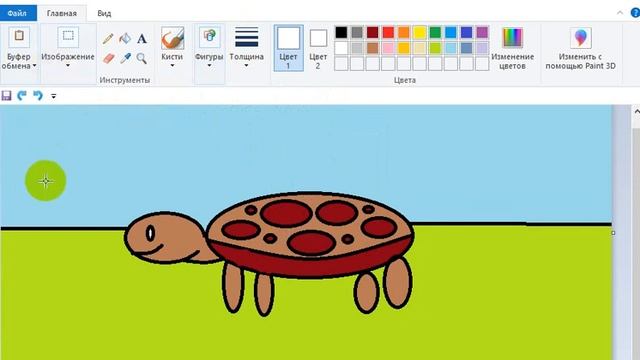Select the Color picker eyedropper tool
Screen dimensions: 640x360
(125, 58)
